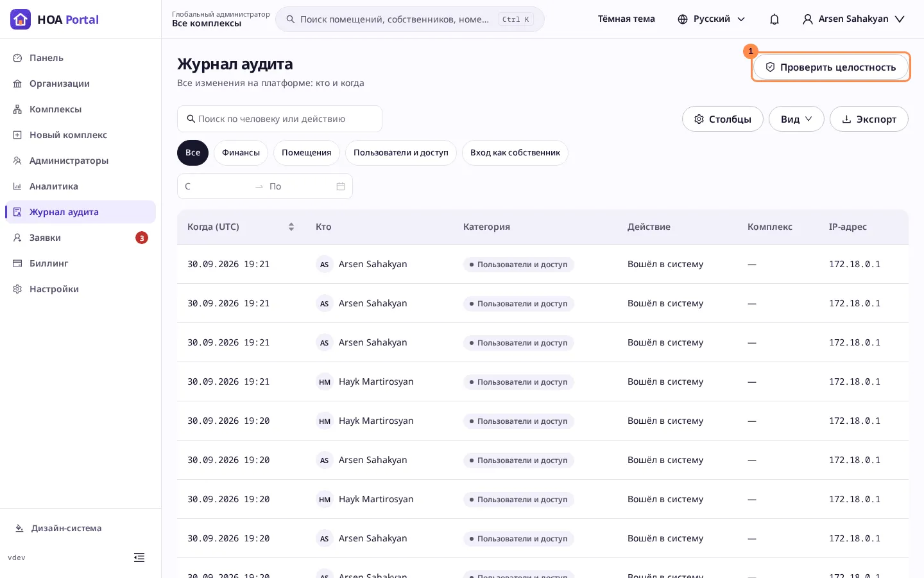Click the sort arrows on Когда (UTC) column

coord(291,227)
